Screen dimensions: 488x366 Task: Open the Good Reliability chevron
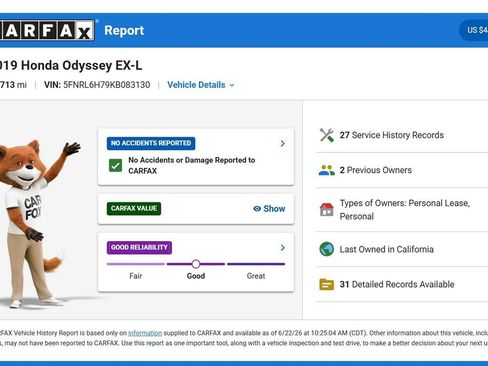coord(283,248)
